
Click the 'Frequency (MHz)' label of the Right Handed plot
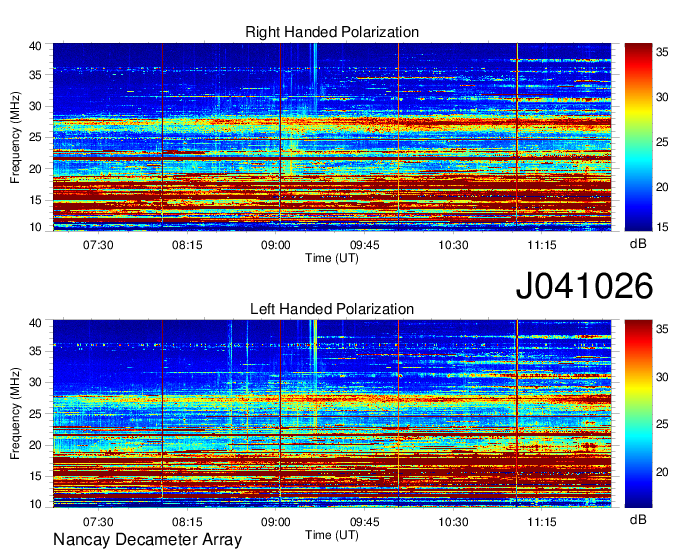click(x=15, y=137)
